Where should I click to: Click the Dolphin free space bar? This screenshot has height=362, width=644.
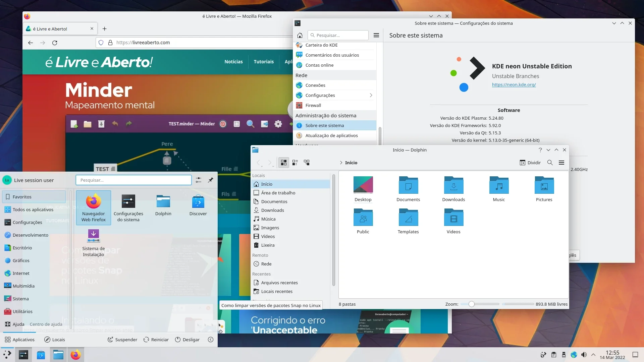tap(518, 304)
